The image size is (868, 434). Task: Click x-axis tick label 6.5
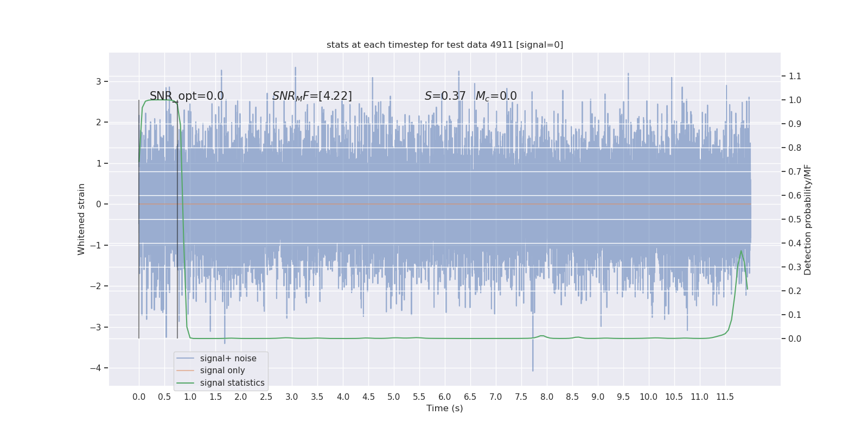(x=470, y=397)
